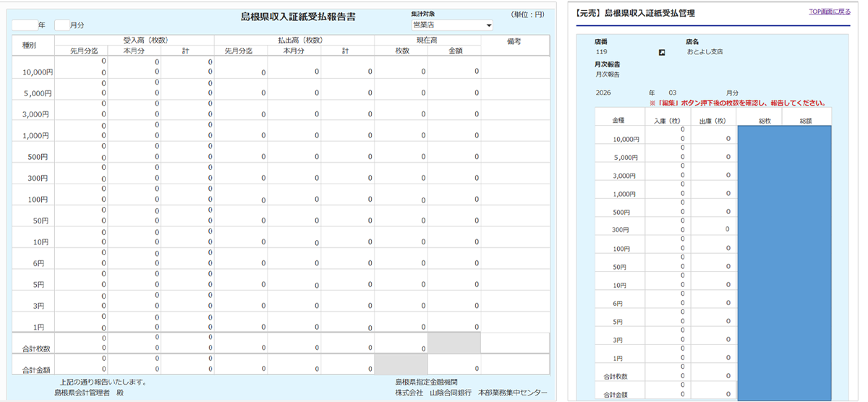Click the 入庫（枚） column header
Viewport: 868px width, 402px height.
pyautogui.click(x=667, y=121)
